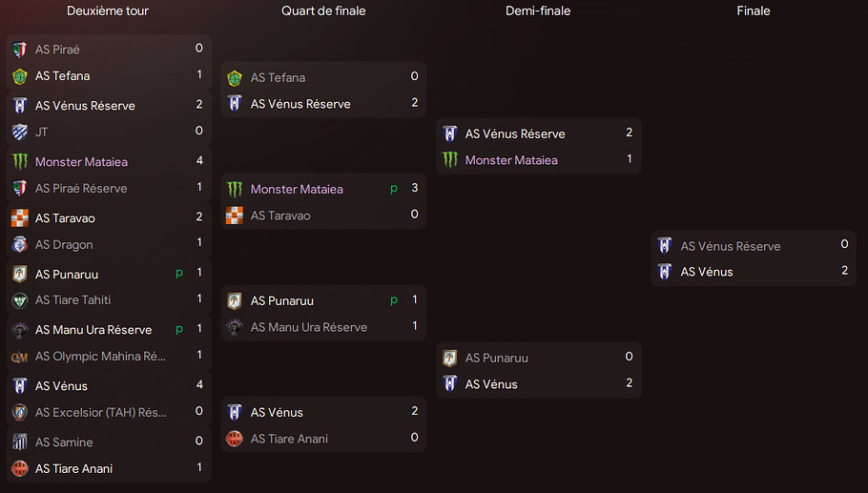Click the AS Excelsior (TAH) Réserve crest
The width and height of the screenshot is (868, 493).
20,412
